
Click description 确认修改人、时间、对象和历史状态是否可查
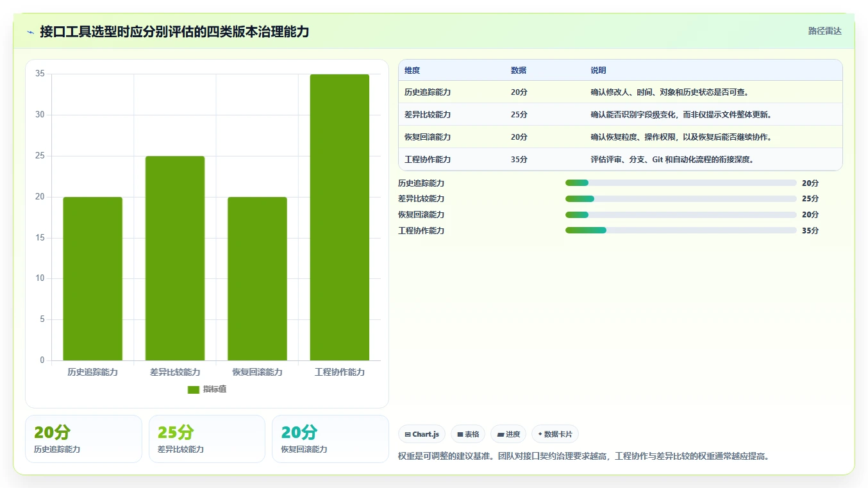coord(670,92)
